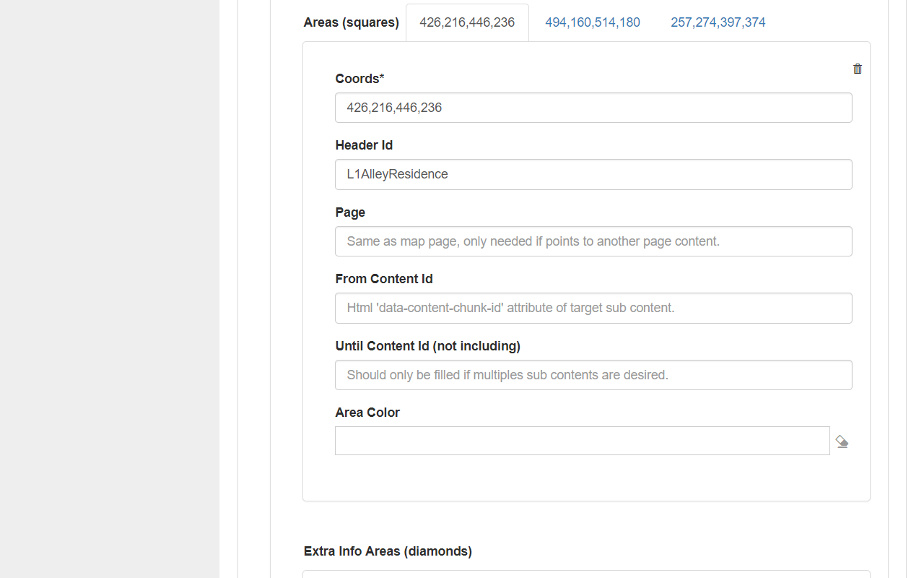Edit the Coords input field

click(593, 108)
